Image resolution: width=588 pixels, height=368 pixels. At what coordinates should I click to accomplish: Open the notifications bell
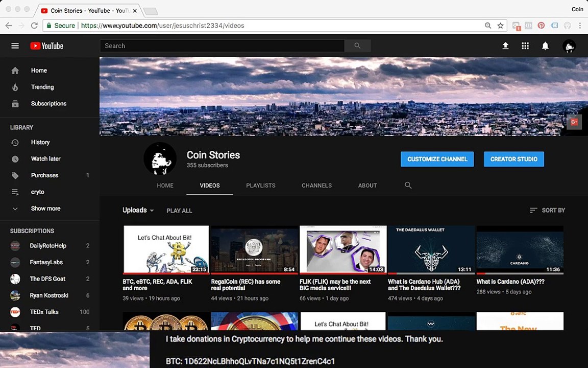pyautogui.click(x=545, y=46)
